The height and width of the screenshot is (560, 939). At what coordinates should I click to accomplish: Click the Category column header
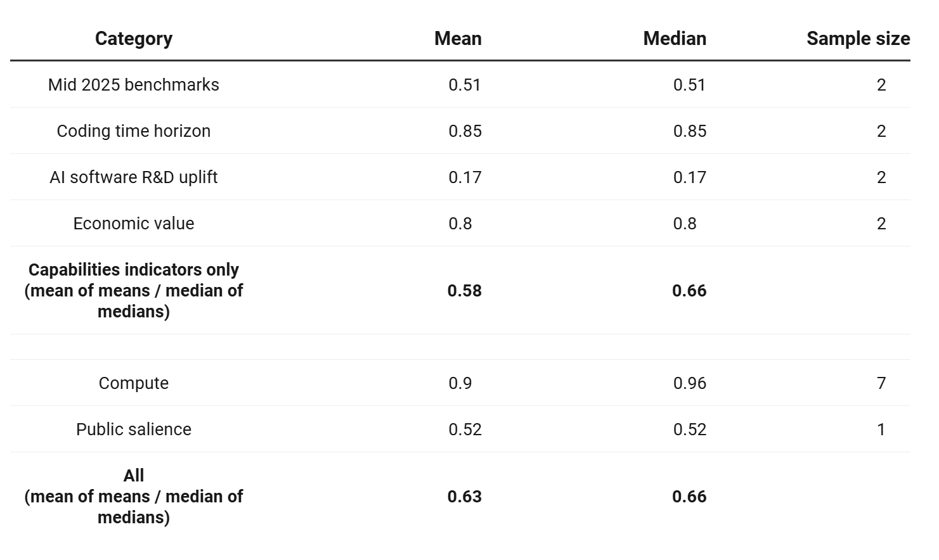tap(133, 39)
